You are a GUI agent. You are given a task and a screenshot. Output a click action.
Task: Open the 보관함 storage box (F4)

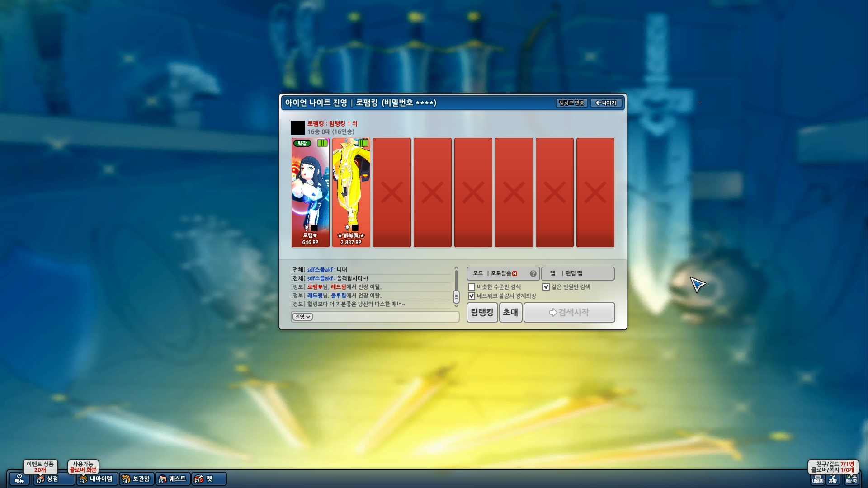pos(136,479)
